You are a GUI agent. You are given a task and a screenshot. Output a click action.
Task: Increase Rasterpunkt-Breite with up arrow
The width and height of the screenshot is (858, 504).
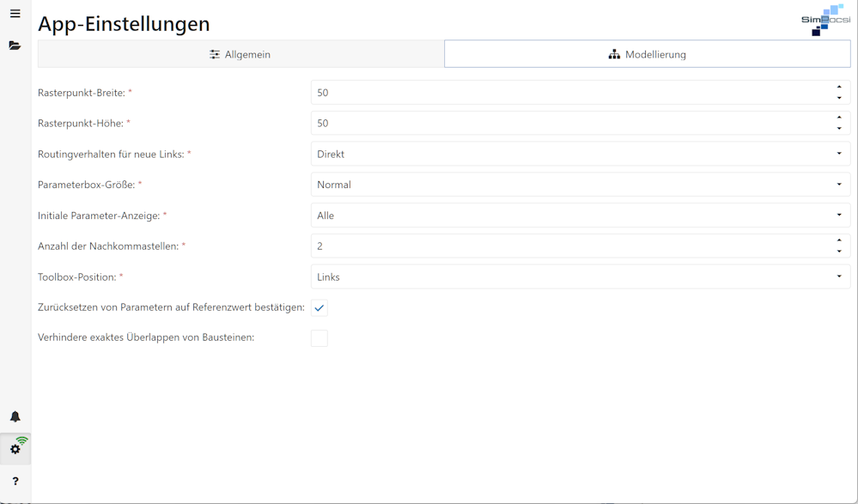(837, 88)
